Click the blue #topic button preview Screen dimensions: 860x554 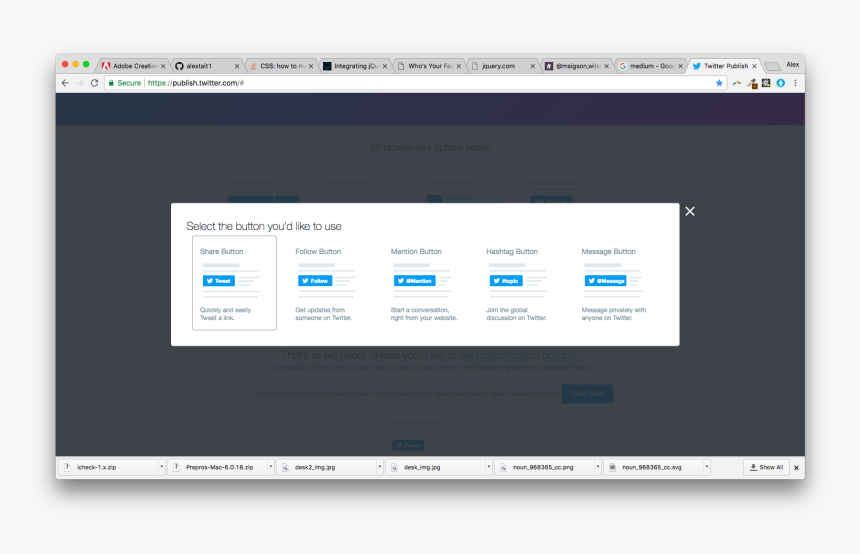coord(506,281)
